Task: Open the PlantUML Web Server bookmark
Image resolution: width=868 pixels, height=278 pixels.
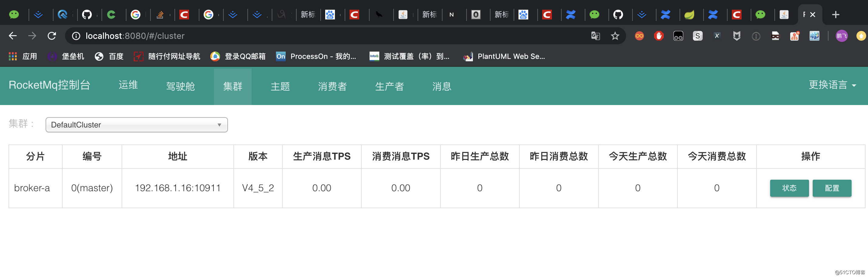Action: point(504,56)
